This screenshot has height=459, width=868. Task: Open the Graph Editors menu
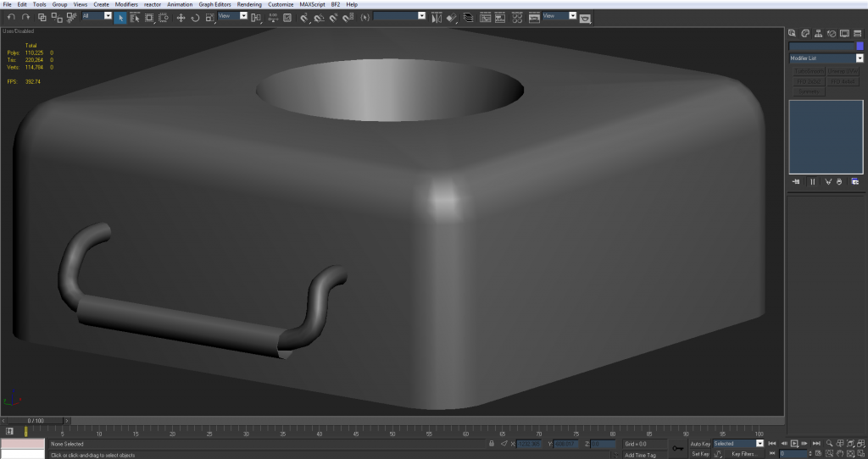[x=214, y=4]
